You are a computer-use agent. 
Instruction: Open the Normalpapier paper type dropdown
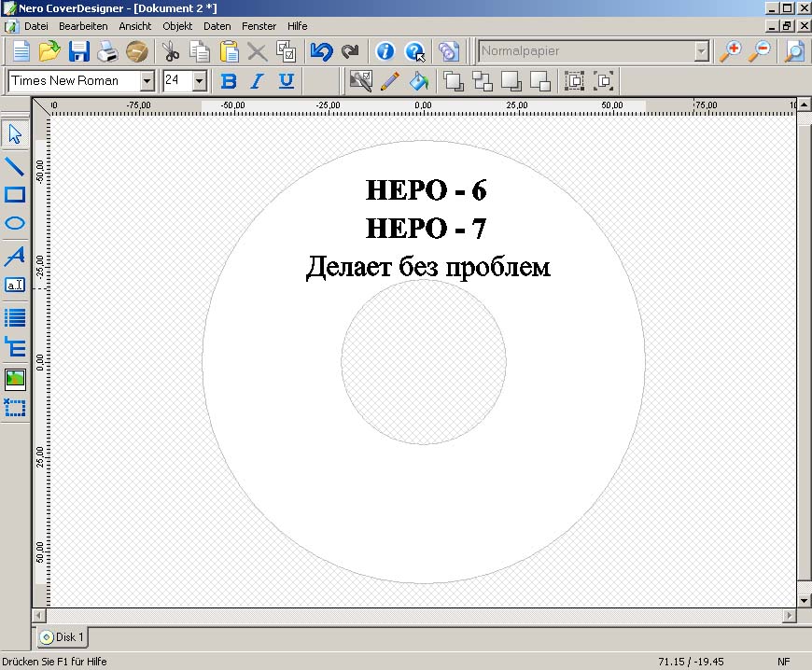click(702, 51)
